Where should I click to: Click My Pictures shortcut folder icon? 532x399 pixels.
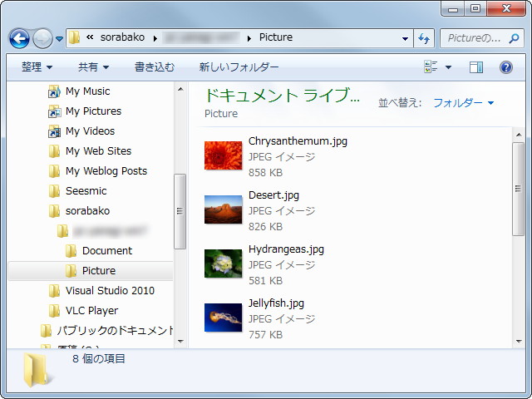click(x=54, y=111)
